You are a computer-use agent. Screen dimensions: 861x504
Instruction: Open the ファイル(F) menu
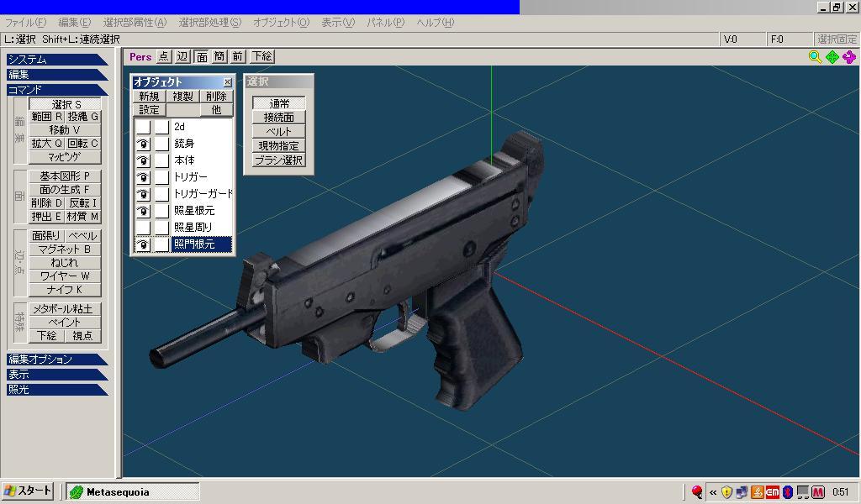[26, 23]
